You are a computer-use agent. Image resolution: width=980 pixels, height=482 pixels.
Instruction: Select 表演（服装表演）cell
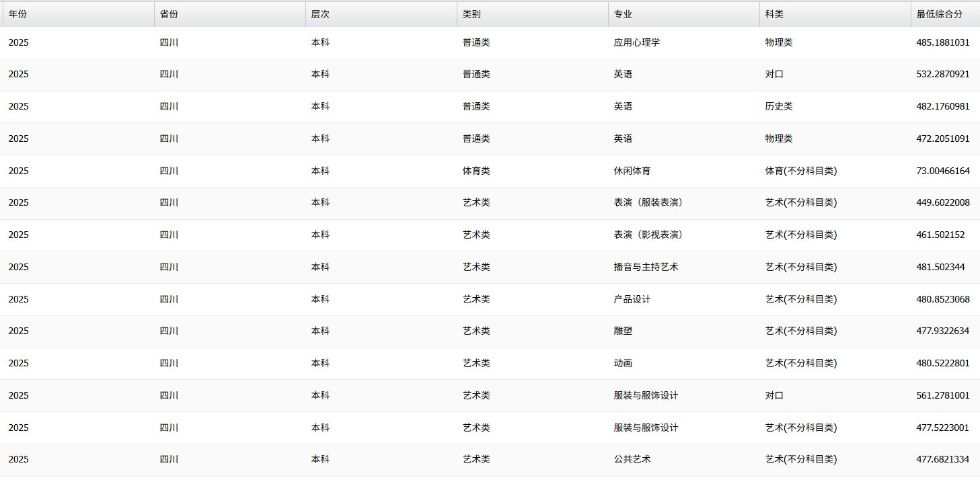648,202
